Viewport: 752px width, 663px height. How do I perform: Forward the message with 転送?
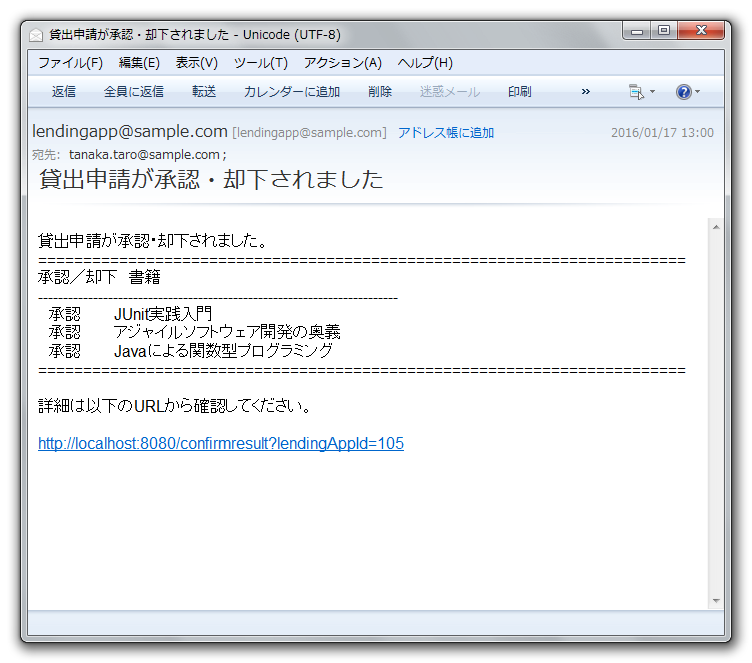204,92
